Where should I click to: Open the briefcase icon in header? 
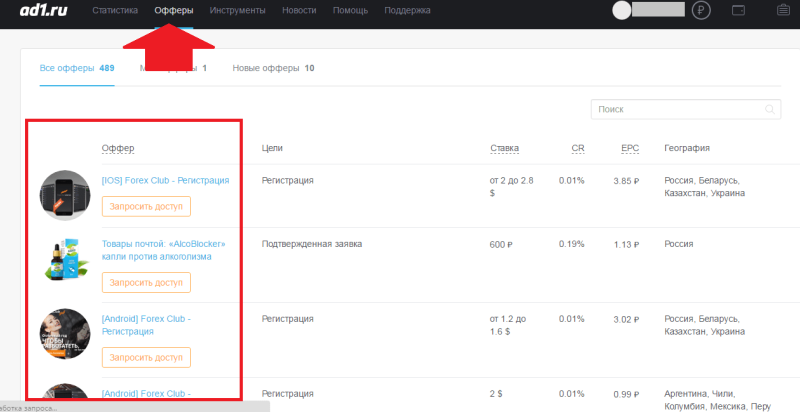(x=783, y=10)
